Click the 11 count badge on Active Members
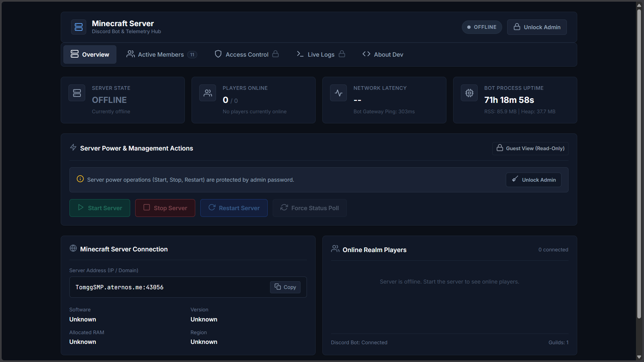 [x=192, y=55]
